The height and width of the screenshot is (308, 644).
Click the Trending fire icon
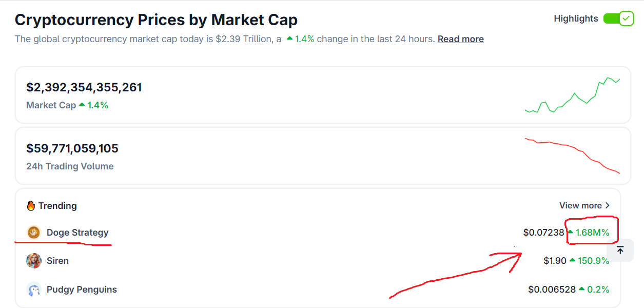(31, 206)
